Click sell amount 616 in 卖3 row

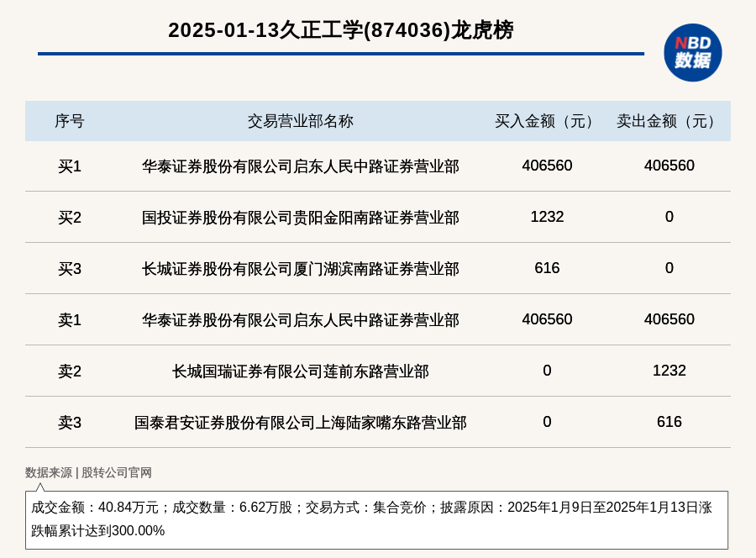[x=669, y=422]
